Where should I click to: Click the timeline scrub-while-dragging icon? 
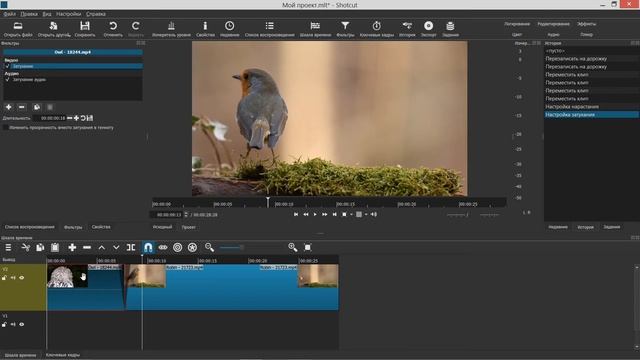point(163,247)
